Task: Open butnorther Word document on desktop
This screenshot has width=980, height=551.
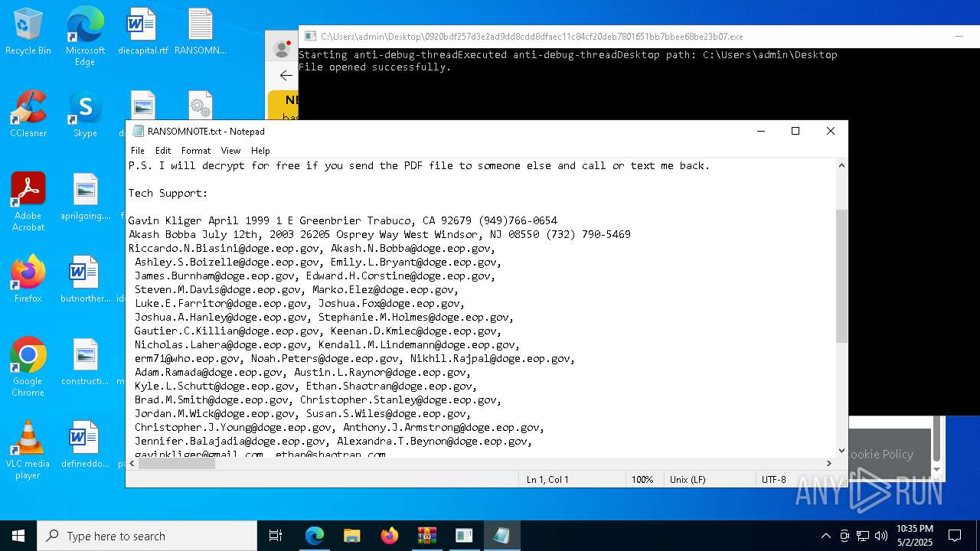Action: point(85,279)
